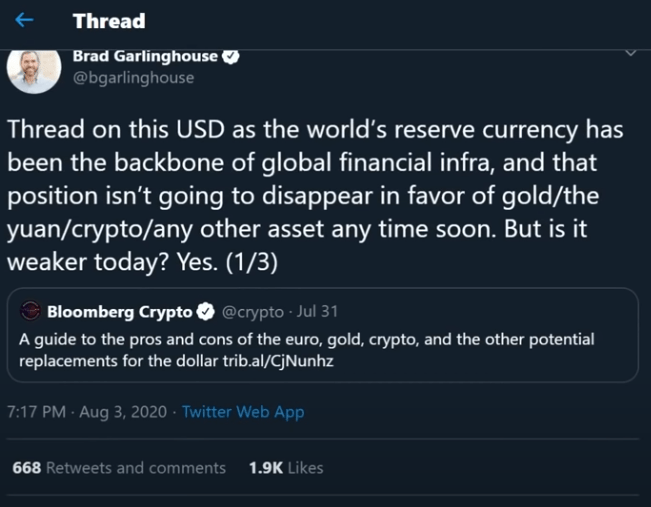Click the verified badge next to Bloomberg Crypto
The width and height of the screenshot is (651, 507).
pos(208,311)
